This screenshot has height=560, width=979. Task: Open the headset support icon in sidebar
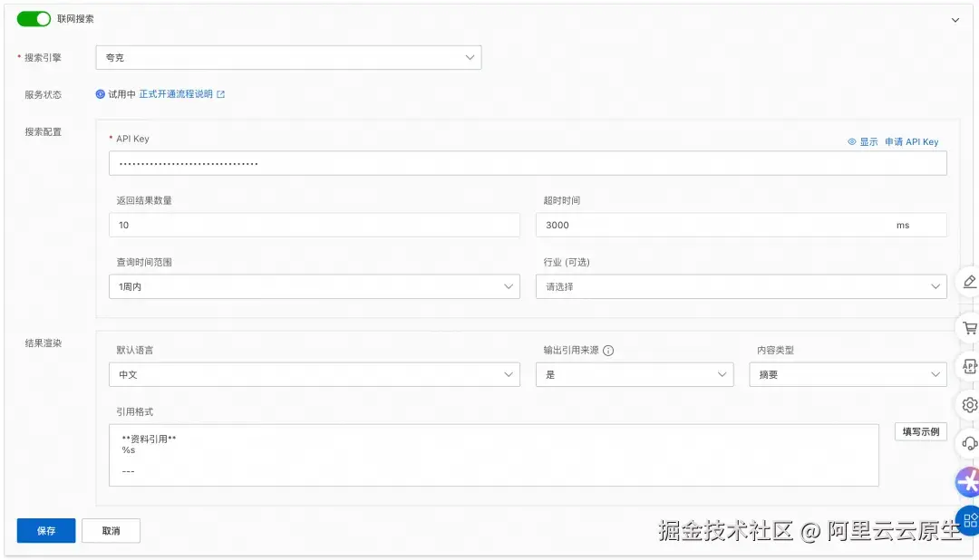[971, 443]
